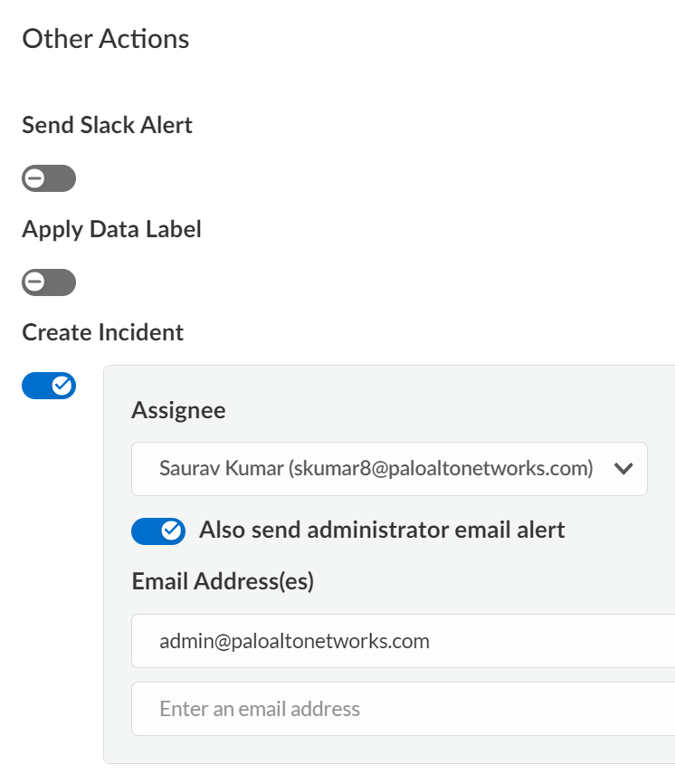
Task: Click "Also send administrator email alert" text
Action: click(382, 530)
